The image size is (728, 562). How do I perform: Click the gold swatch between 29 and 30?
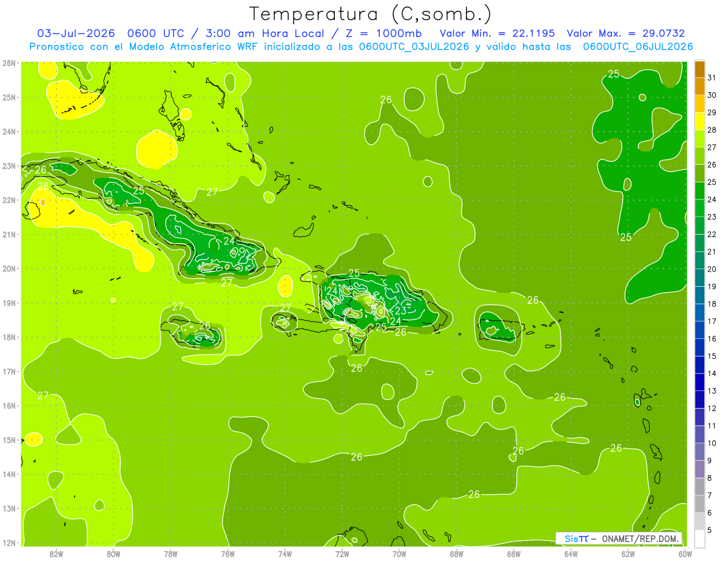699,104
